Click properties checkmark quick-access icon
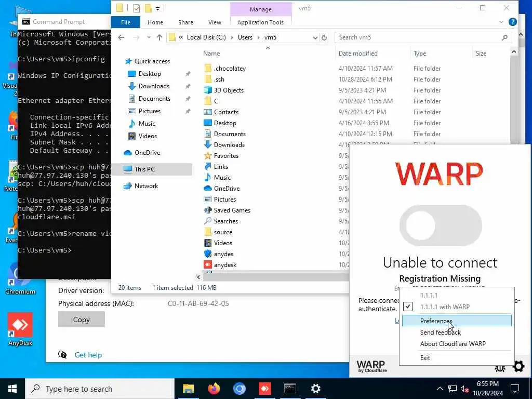 [x=137, y=8]
